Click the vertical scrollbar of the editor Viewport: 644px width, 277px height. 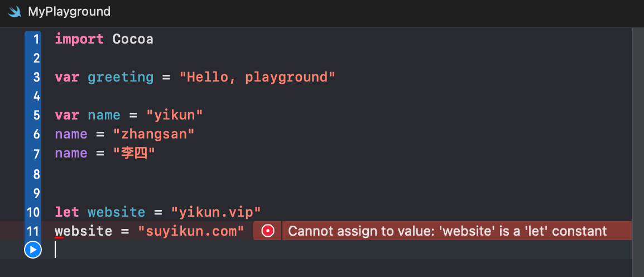(637, 140)
